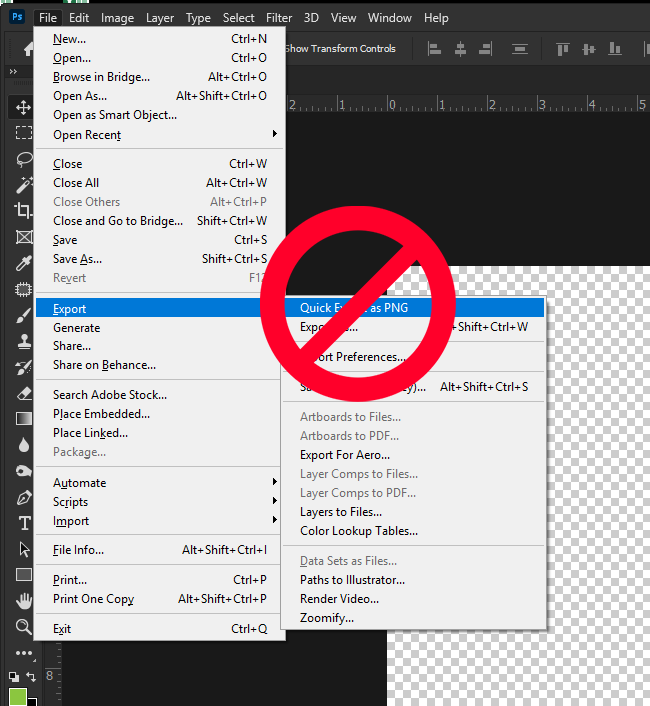Select the Frame tool
The width and height of the screenshot is (650, 706).
point(23,236)
